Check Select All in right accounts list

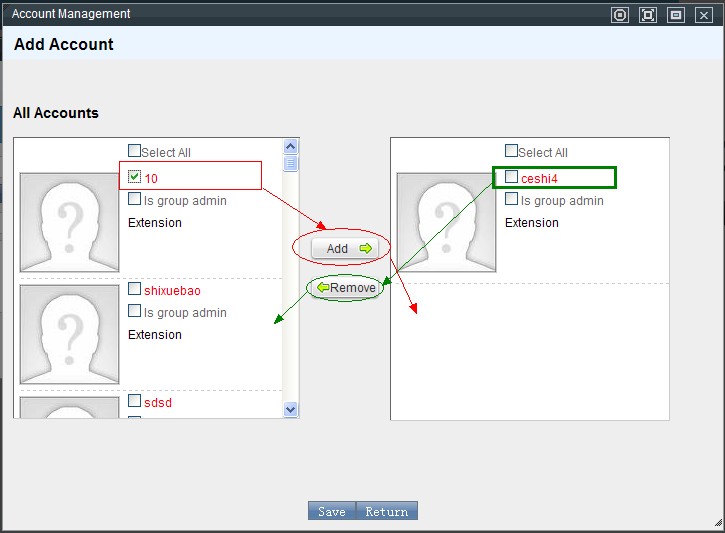tap(512, 151)
